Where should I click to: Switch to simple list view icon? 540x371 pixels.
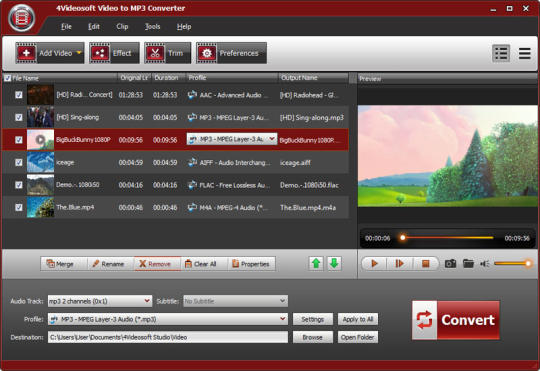[525, 53]
